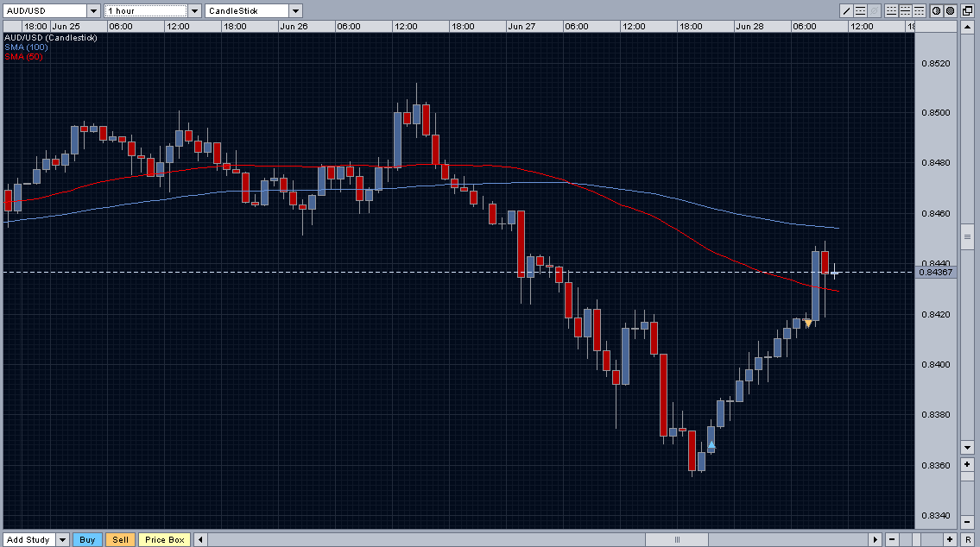This screenshot has width=980, height=547.
Task: Select layout icon with solid top line
Action: 919,10
